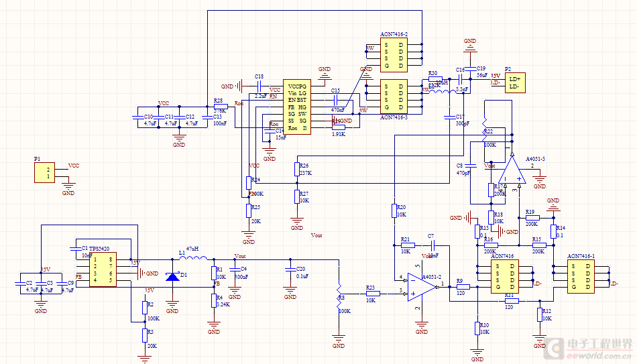Select capacitor C7 beside R21
637x364 pixels.
(x=432, y=245)
